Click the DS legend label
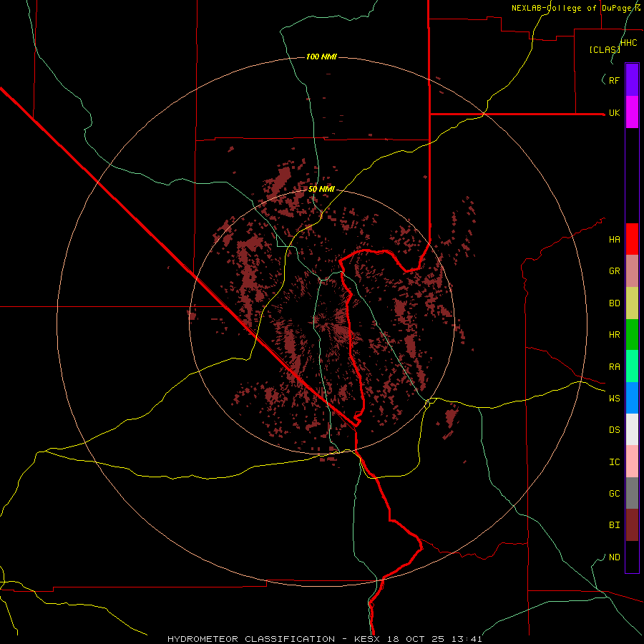 pyautogui.click(x=614, y=430)
